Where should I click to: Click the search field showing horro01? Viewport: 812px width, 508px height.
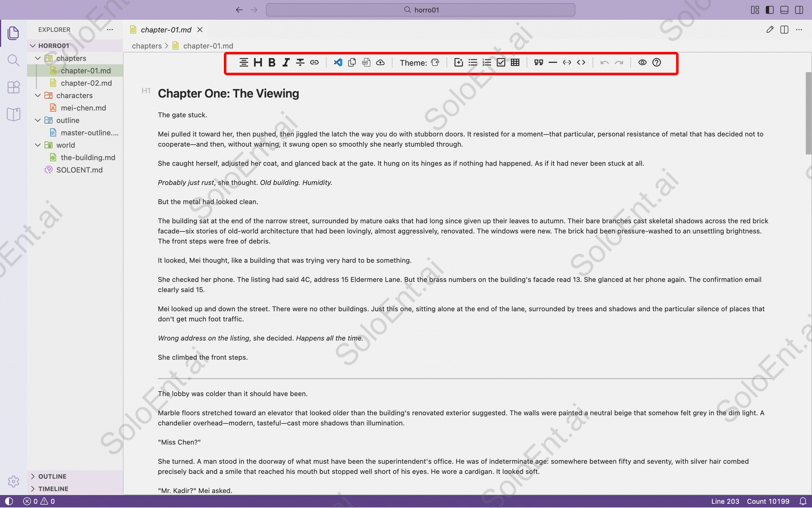pos(420,10)
